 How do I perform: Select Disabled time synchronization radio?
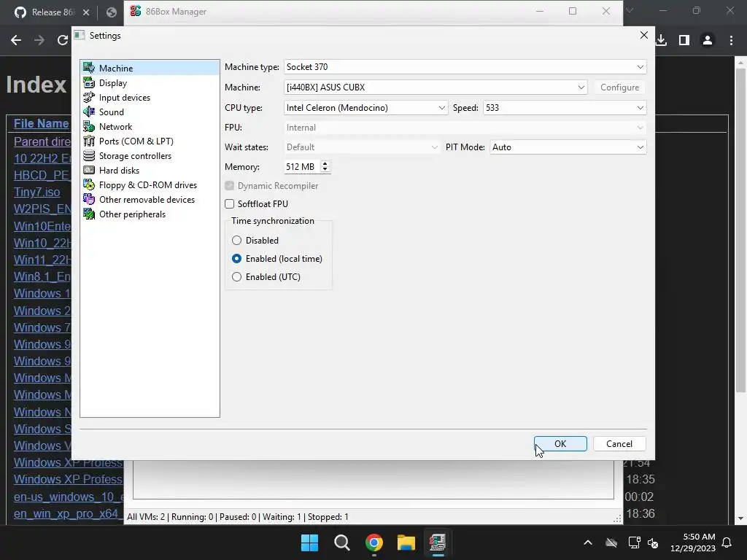point(237,241)
